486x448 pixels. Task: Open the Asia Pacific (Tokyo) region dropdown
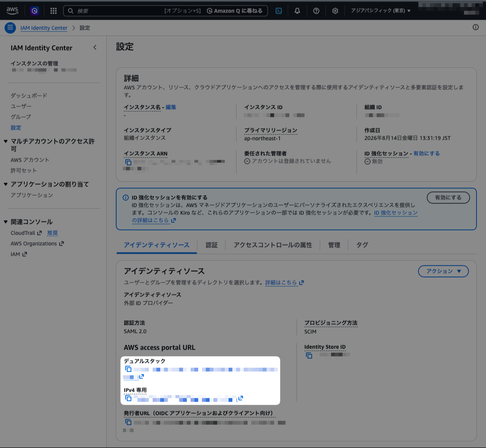[381, 11]
